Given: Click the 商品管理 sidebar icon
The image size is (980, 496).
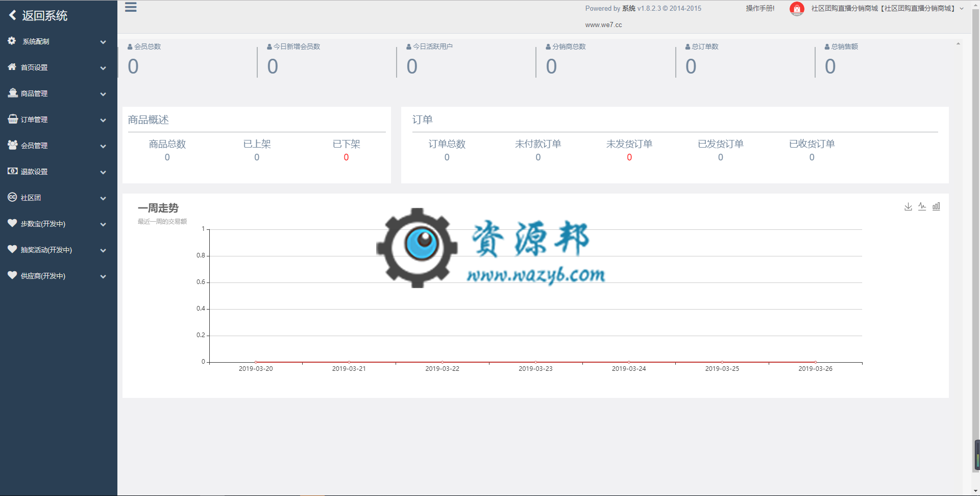Looking at the screenshot, I should coord(13,93).
